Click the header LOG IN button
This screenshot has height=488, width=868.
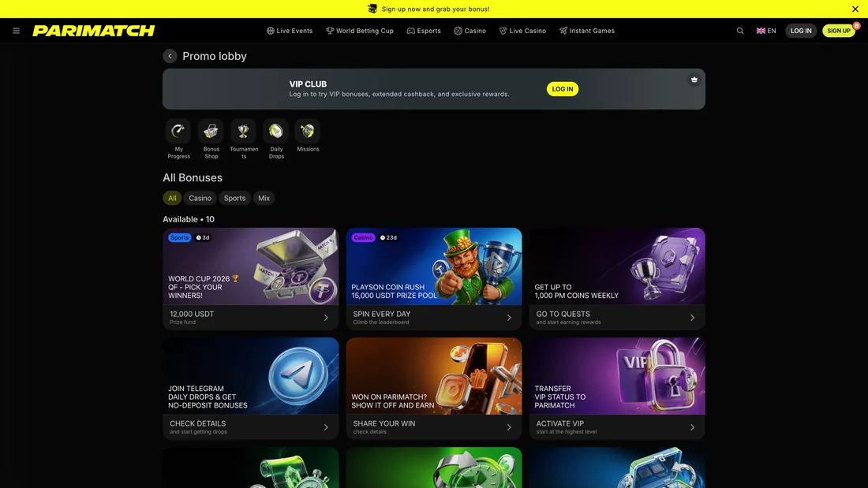click(x=801, y=31)
